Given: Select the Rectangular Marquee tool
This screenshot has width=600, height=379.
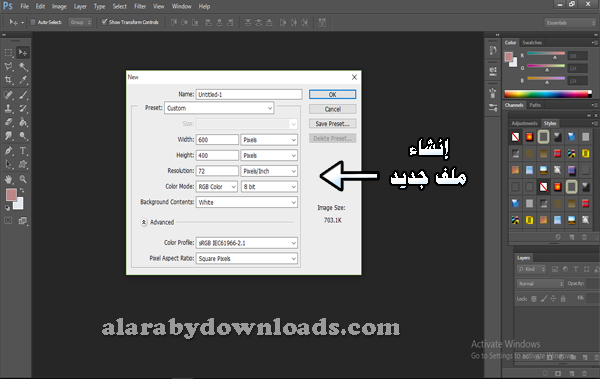Looking at the screenshot, I should [x=8, y=52].
